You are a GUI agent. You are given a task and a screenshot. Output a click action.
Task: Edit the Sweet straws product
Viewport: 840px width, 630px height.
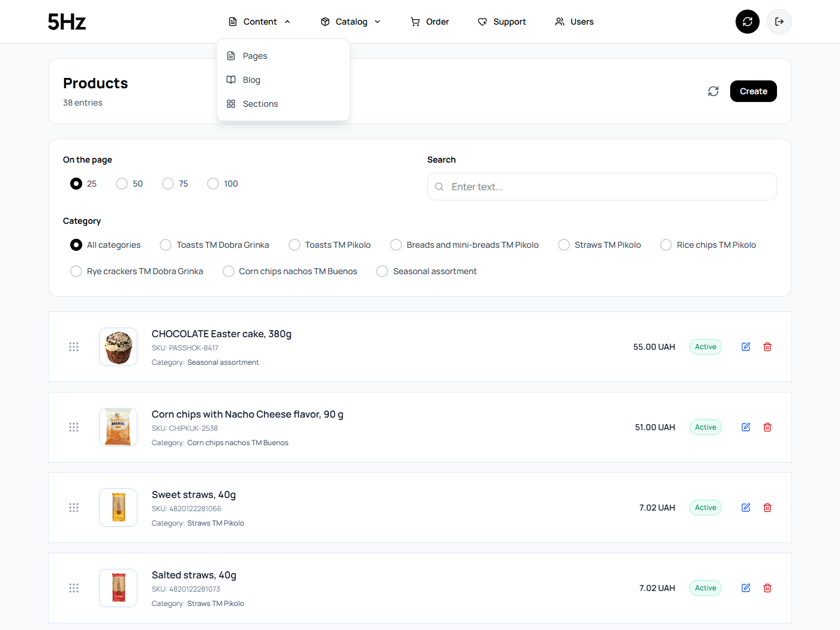click(745, 508)
